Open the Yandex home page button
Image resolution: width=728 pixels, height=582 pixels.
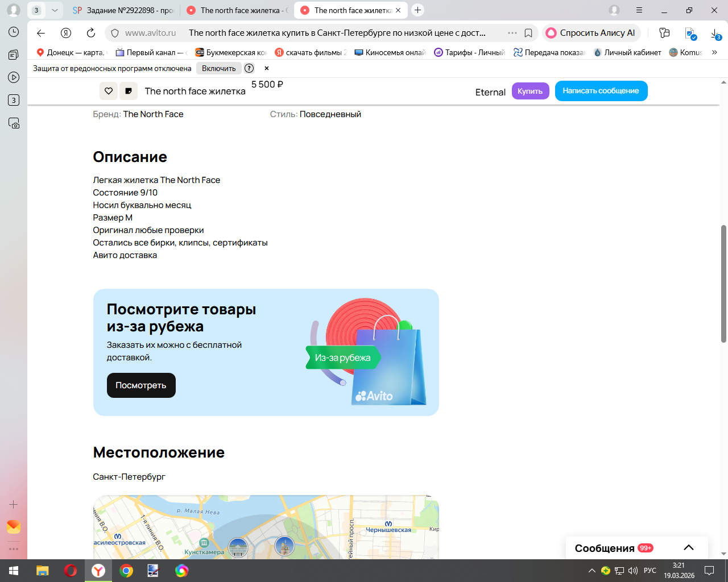(66, 33)
